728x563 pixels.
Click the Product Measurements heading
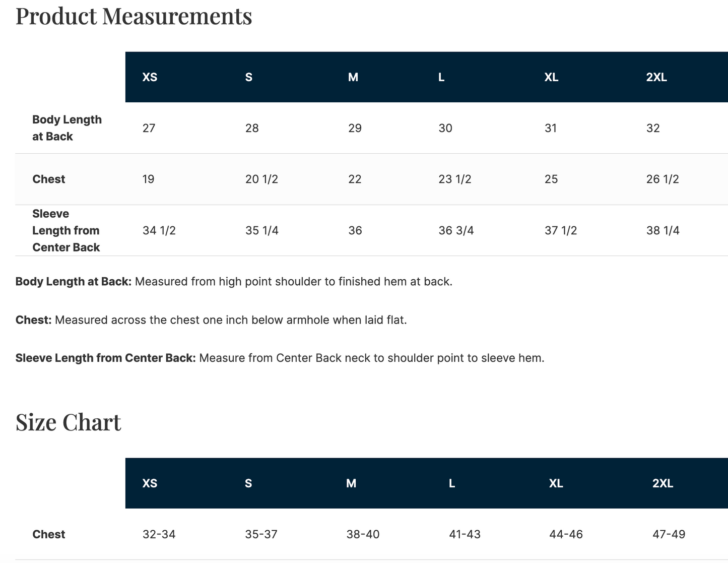(134, 16)
